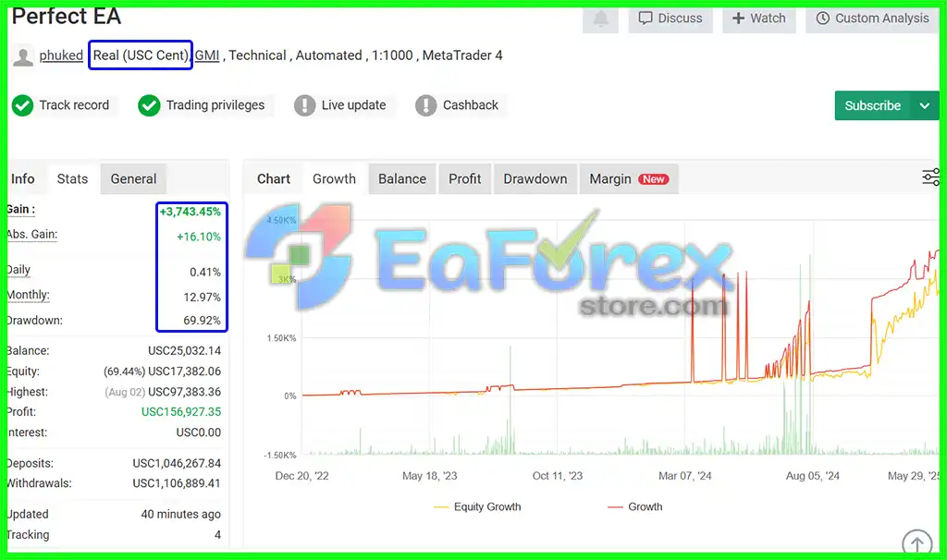Click the Discuss button
The image size is (947, 560).
[670, 18]
